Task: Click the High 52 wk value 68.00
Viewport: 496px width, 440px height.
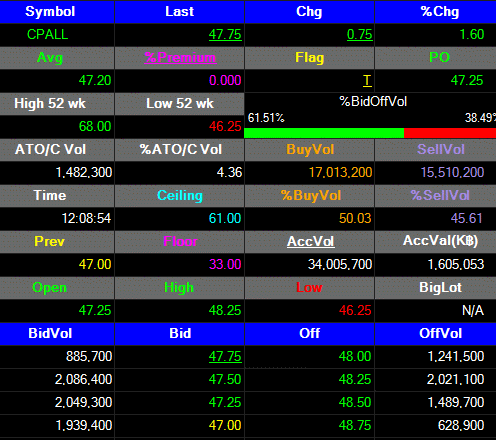Action: tap(95, 126)
